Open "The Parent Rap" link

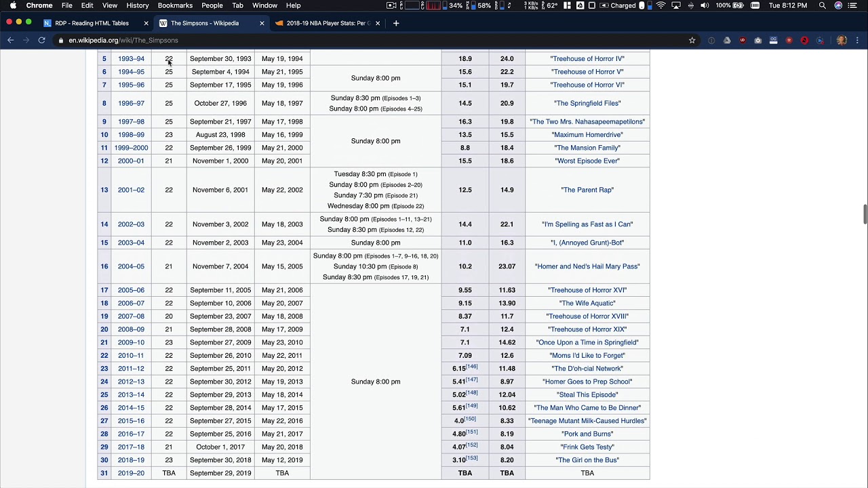587,190
